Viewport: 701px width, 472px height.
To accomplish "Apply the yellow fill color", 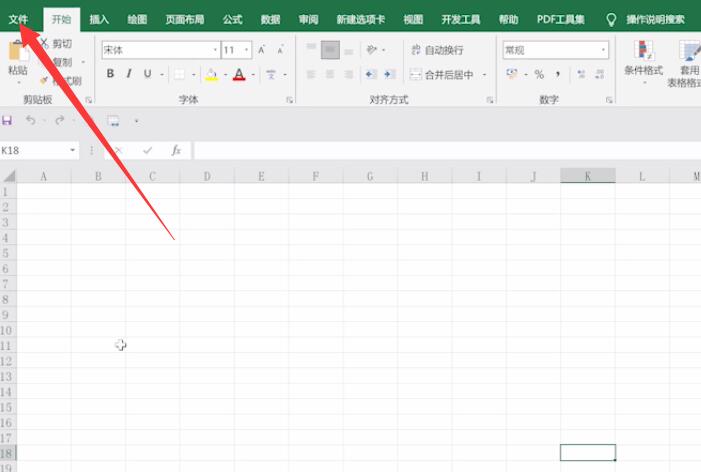I will tap(211, 74).
